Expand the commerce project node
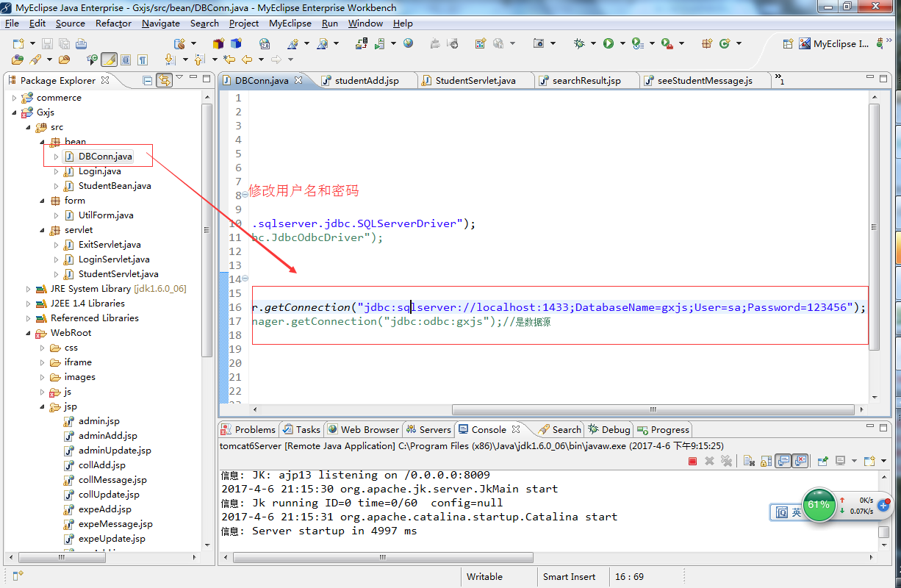Viewport: 901px width, 588px height. [x=14, y=98]
